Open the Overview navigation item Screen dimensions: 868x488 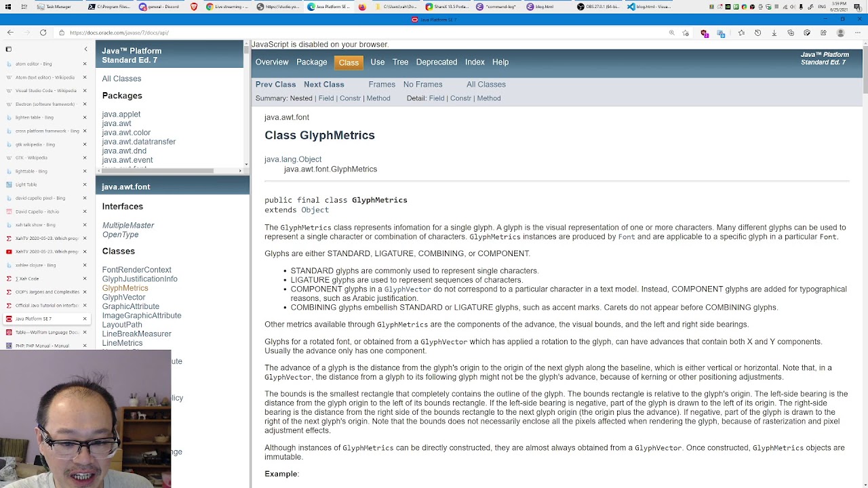[x=272, y=62]
